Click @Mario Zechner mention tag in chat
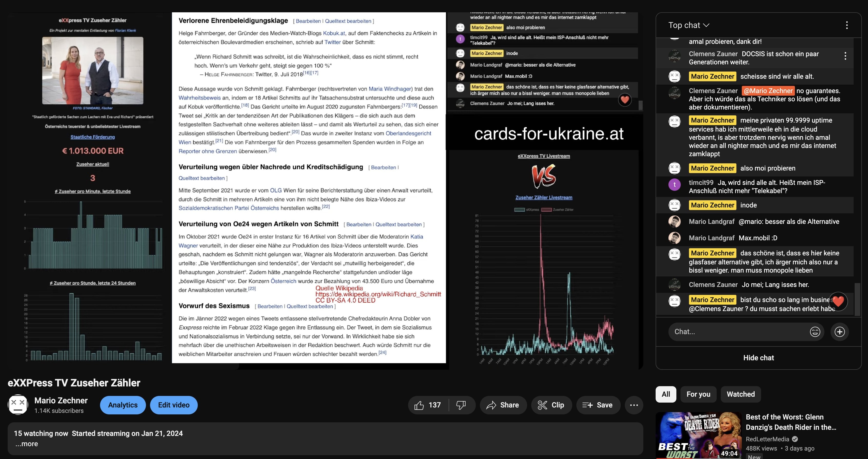 pyautogui.click(x=768, y=91)
